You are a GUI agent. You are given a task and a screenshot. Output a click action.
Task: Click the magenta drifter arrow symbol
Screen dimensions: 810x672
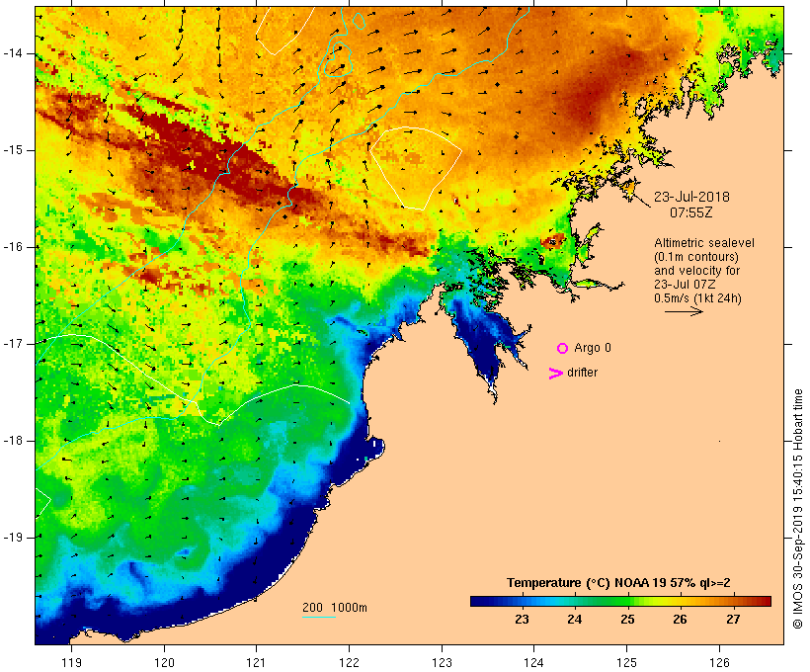coord(556,374)
